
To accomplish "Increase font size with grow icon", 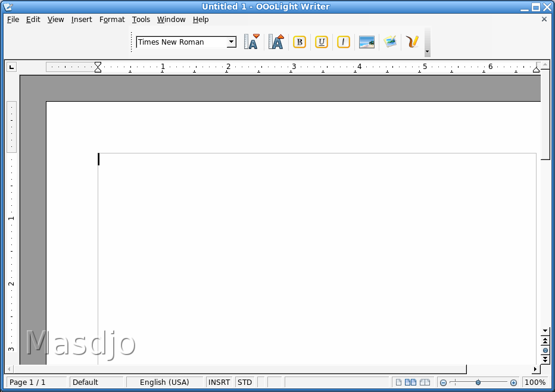I will tap(276, 42).
